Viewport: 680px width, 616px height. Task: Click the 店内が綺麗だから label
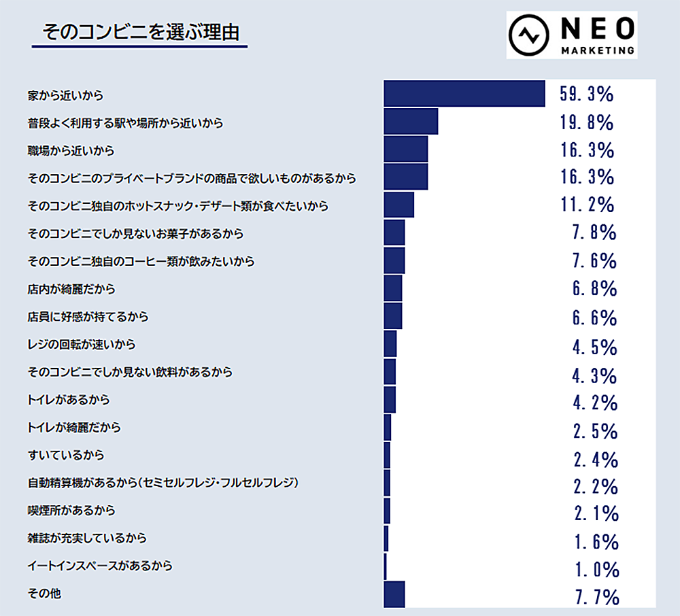(x=71, y=289)
